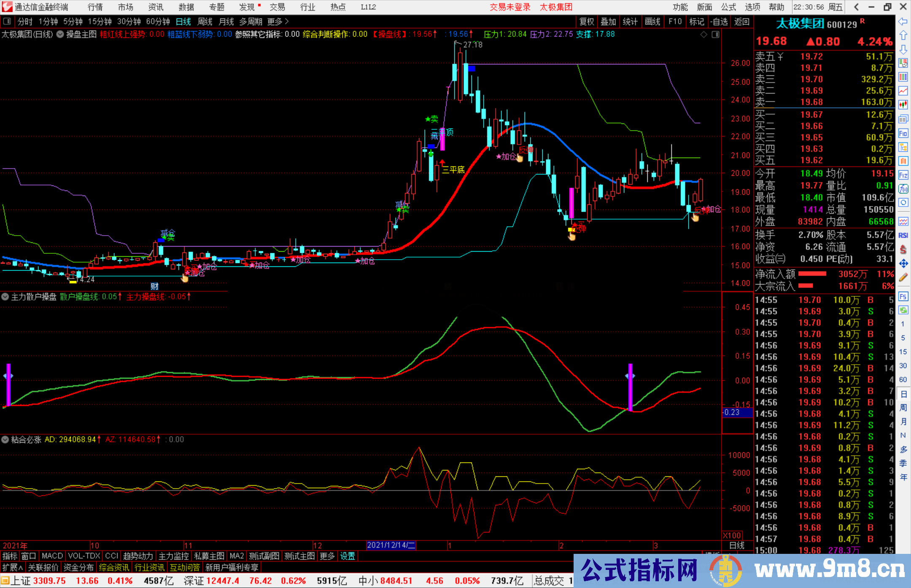Select the pencil drawing tool icon
The width and height of the screenshot is (911, 588).
903,277
